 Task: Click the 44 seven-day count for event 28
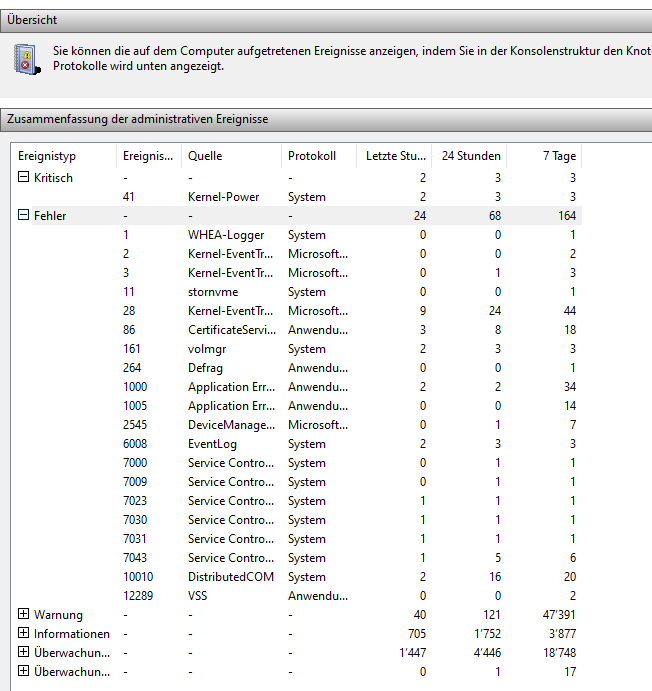pos(570,311)
